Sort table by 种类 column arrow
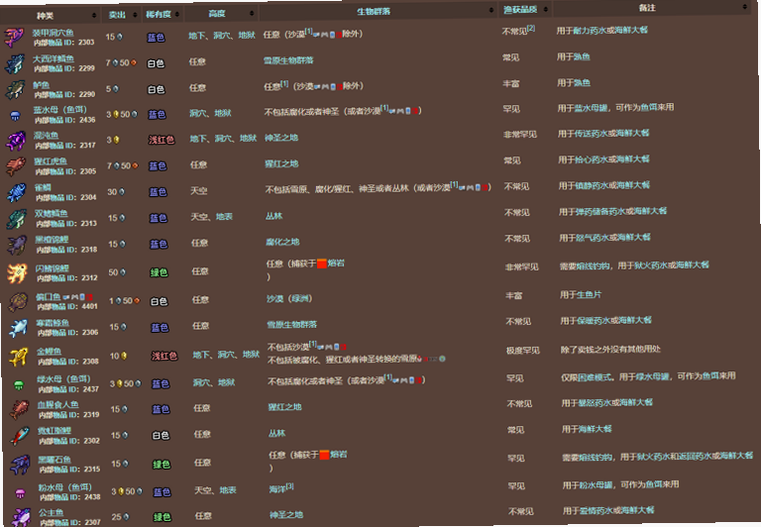Screen dimensions: 761x527 (94, 16)
